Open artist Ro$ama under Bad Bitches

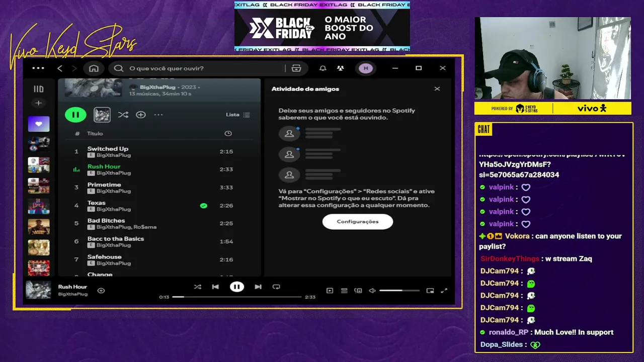pyautogui.click(x=145, y=227)
